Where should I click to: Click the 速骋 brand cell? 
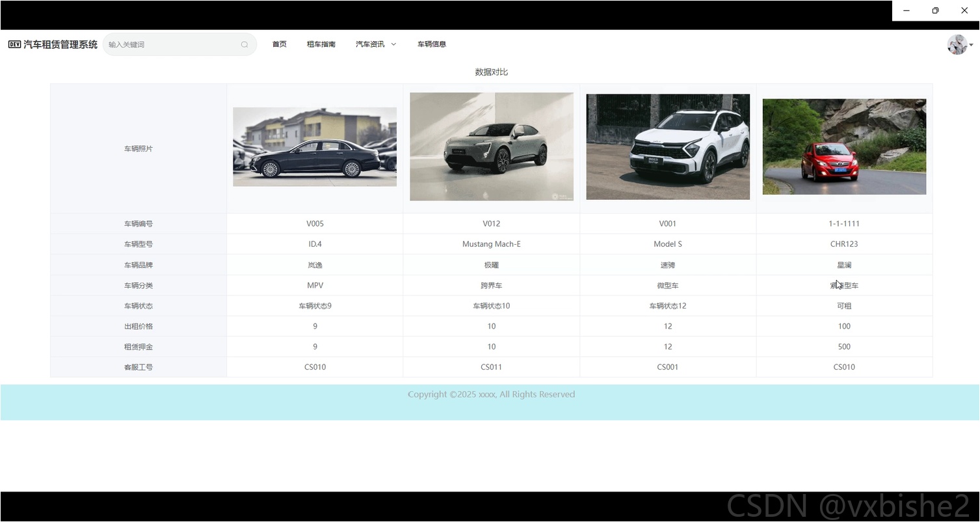point(668,266)
